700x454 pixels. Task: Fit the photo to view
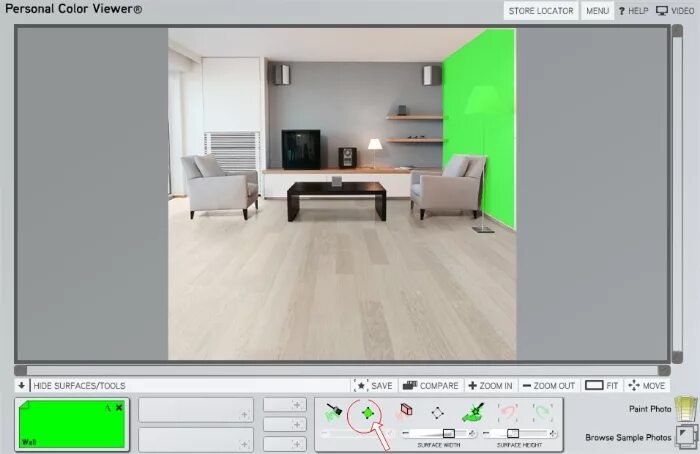click(x=602, y=385)
